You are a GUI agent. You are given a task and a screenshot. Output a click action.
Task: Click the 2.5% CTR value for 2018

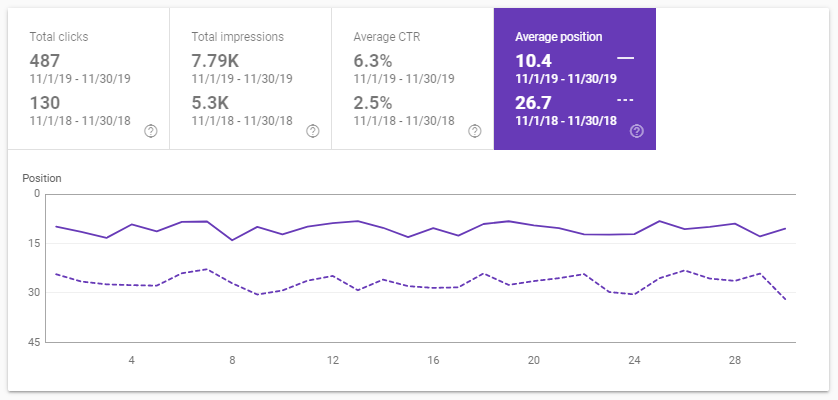pyautogui.click(x=372, y=102)
